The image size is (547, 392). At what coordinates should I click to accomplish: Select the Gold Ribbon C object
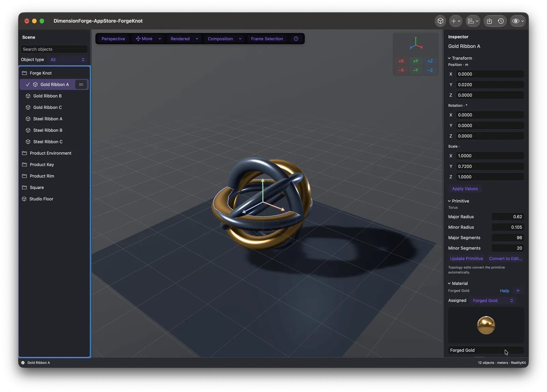(x=54, y=107)
